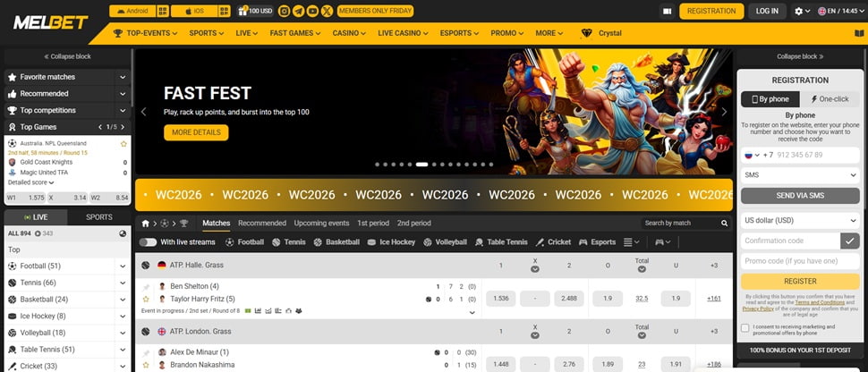
Task: Select By phone registration method
Action: click(770, 99)
